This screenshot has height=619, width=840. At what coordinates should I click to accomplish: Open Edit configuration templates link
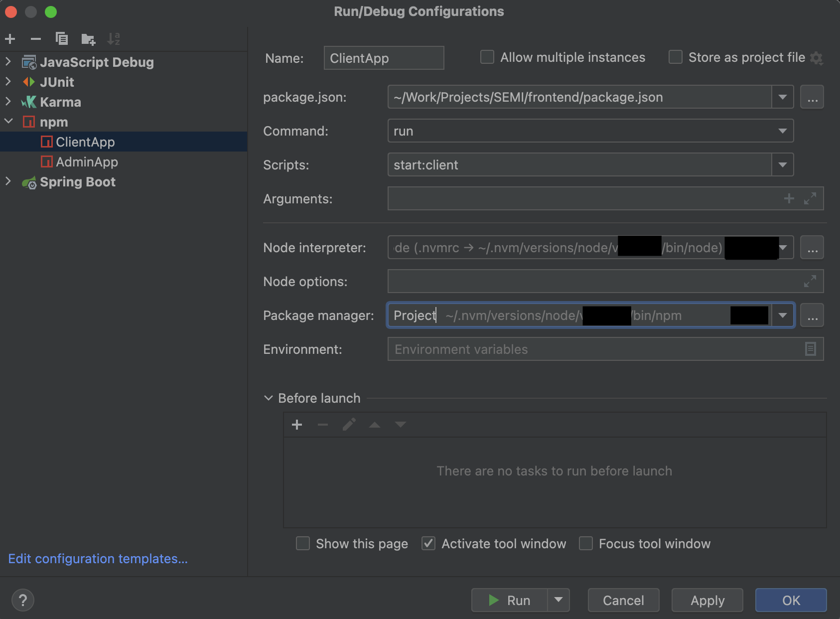click(x=98, y=559)
